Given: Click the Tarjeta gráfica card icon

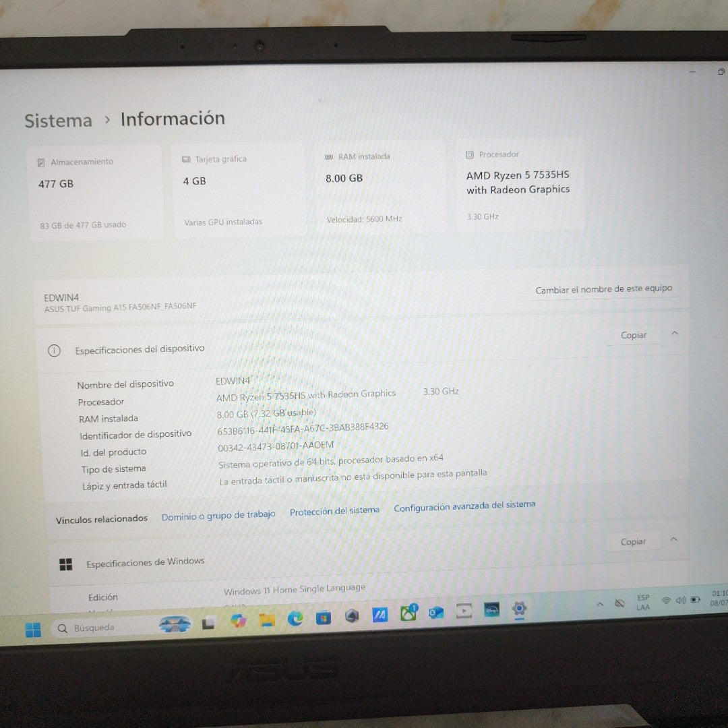Looking at the screenshot, I should point(186,160).
